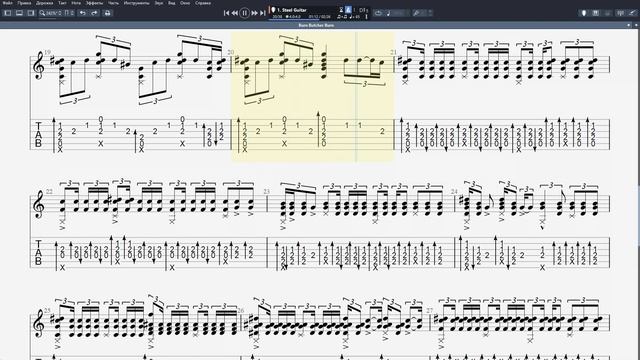The height and width of the screenshot is (360, 640).
Task: Click bar number 19 in the score
Action: 48,52
